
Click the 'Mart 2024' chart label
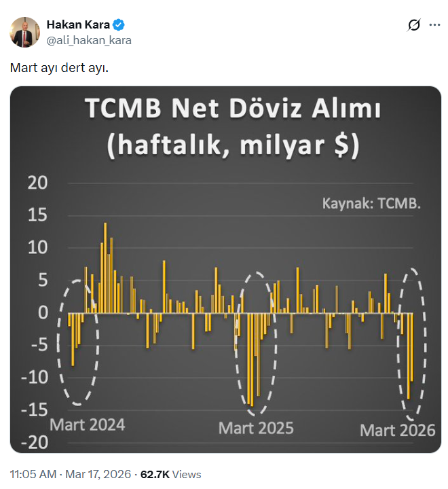point(88,424)
